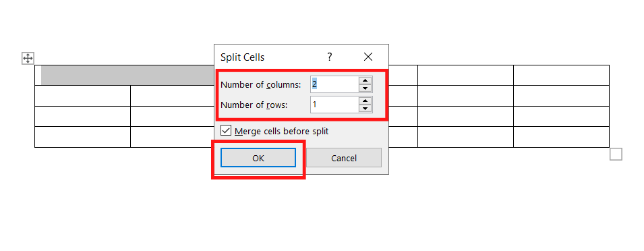Click into the Number of columns field
Screen dimensions: 644x251
pos(334,84)
